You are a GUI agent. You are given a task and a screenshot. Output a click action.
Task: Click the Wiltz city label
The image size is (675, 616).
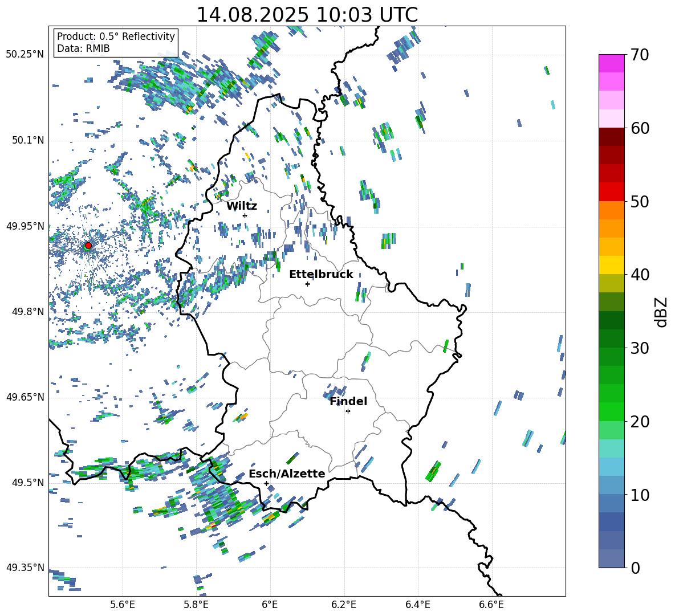[242, 206]
